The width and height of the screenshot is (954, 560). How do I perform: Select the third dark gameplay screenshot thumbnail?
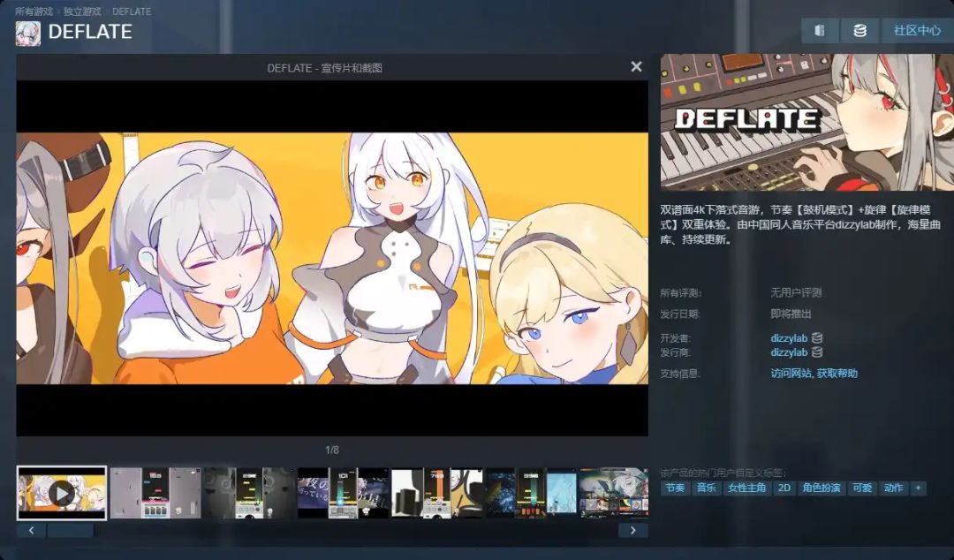coord(249,493)
